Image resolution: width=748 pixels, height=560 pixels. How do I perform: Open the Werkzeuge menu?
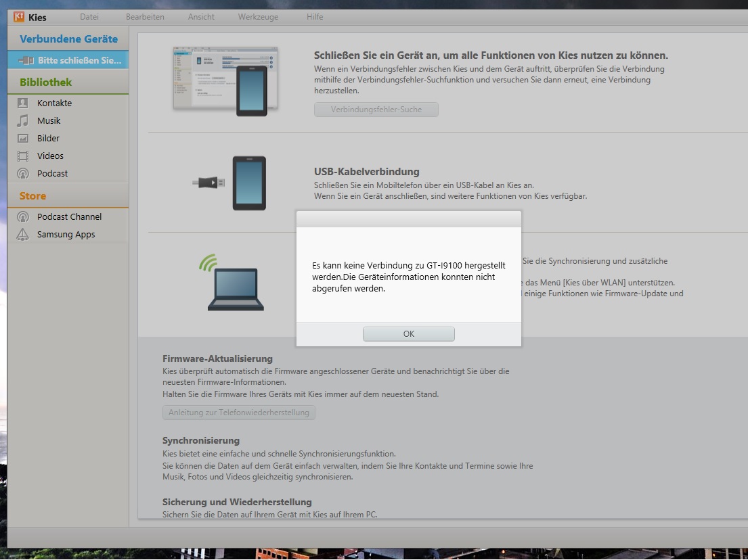click(x=258, y=17)
